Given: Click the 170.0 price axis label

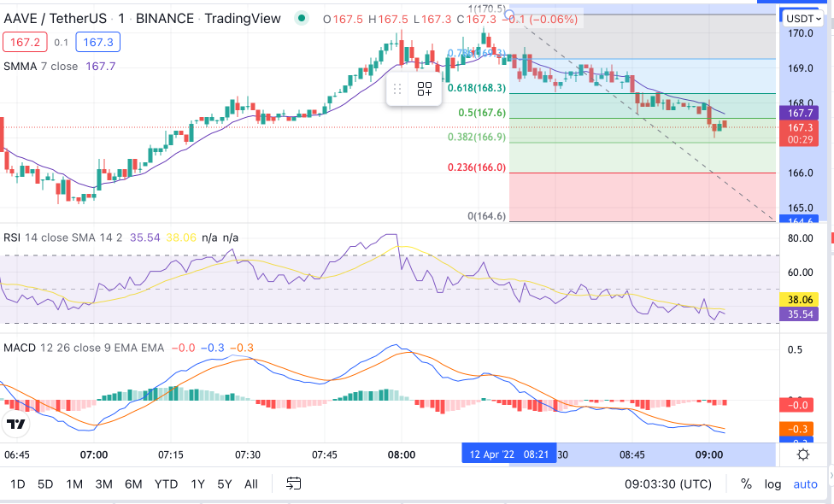Looking at the screenshot, I should [x=801, y=33].
